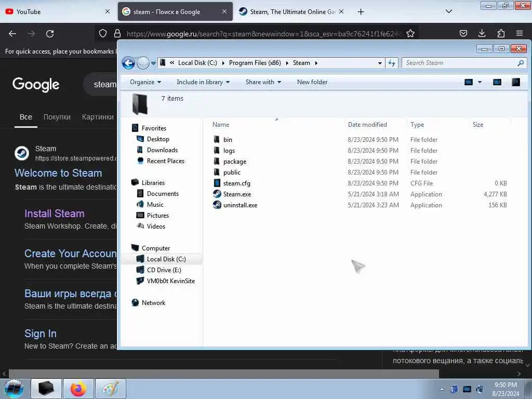Open the view options dropdown arrow
532x399 pixels.
click(x=480, y=82)
